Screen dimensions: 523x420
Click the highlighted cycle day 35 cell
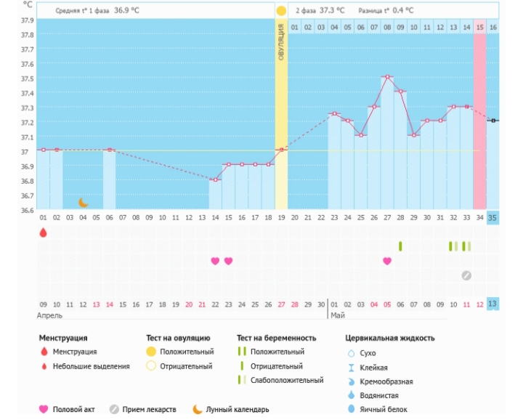pyautogui.click(x=492, y=217)
